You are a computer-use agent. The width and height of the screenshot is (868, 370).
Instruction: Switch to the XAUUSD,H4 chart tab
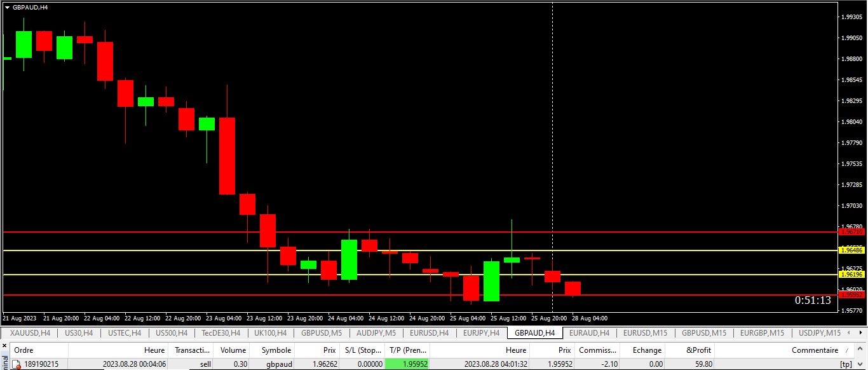pyautogui.click(x=30, y=333)
